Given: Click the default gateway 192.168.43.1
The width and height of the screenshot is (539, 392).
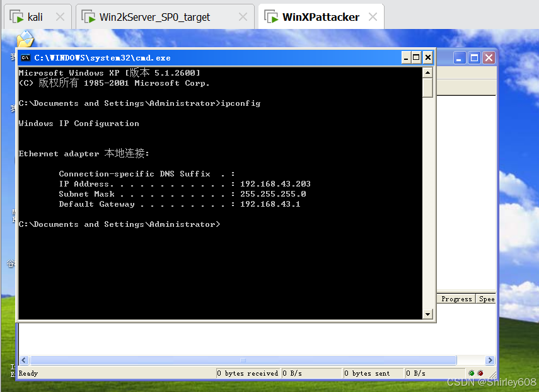Looking at the screenshot, I should point(270,204).
